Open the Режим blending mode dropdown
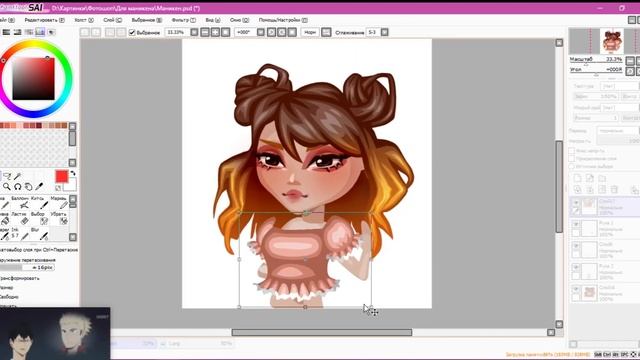The width and height of the screenshot is (640, 360). pos(618,131)
